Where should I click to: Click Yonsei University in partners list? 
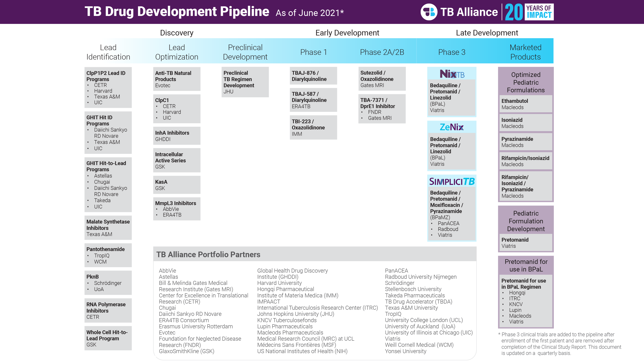click(x=405, y=351)
